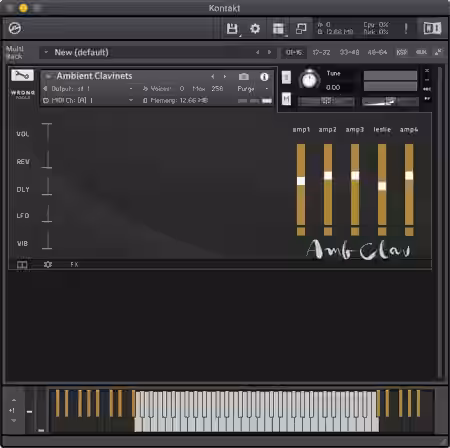Click the Purge button
This screenshot has height=448, width=450.
click(246, 89)
